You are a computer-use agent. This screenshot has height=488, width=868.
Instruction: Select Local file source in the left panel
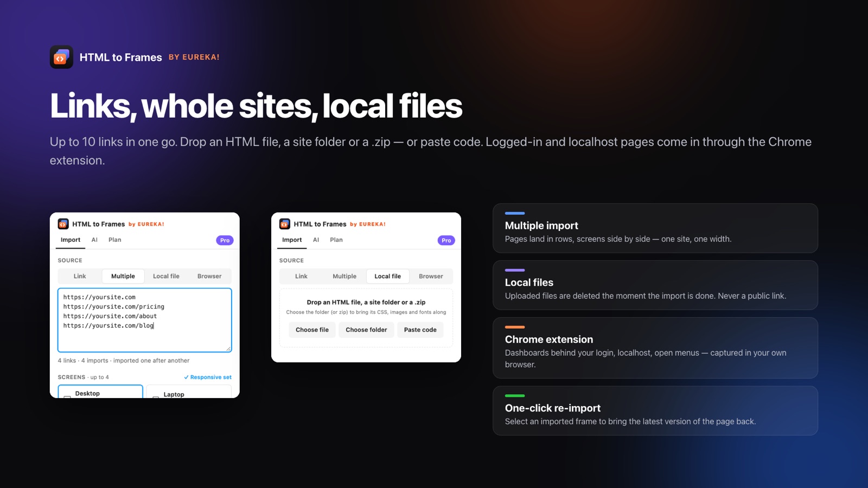[x=166, y=276]
